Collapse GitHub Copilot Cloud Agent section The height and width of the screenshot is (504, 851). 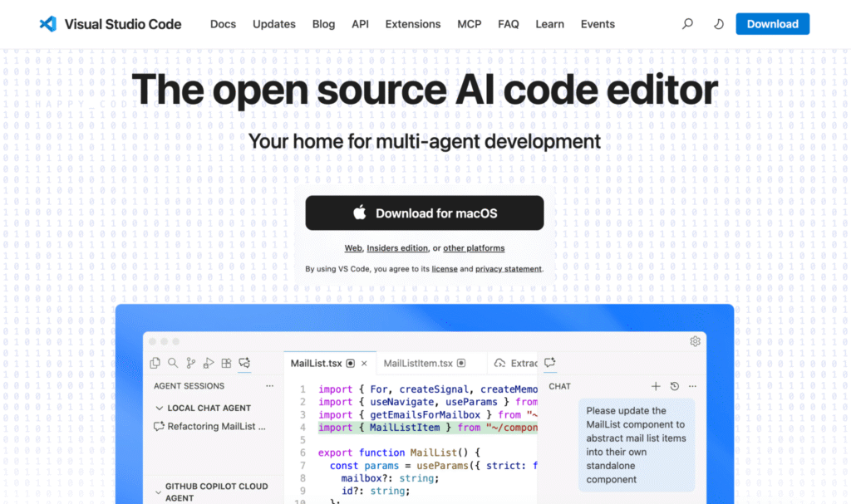(158, 492)
